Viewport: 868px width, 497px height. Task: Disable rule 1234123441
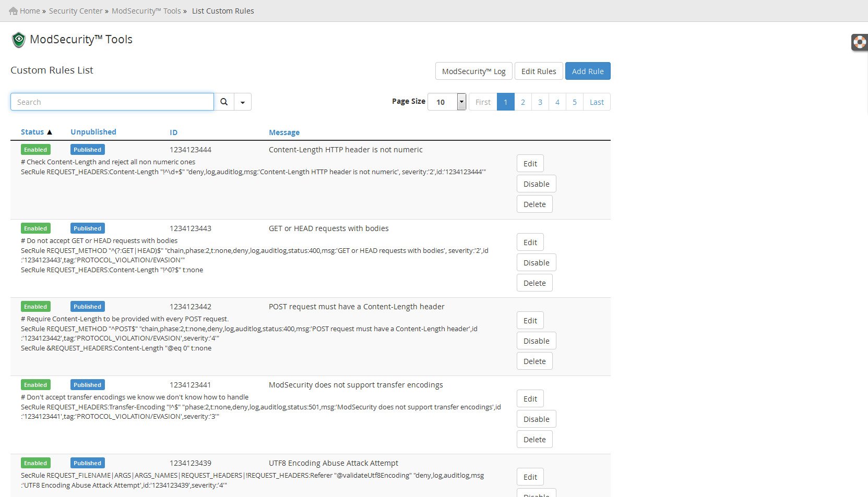pyautogui.click(x=537, y=419)
